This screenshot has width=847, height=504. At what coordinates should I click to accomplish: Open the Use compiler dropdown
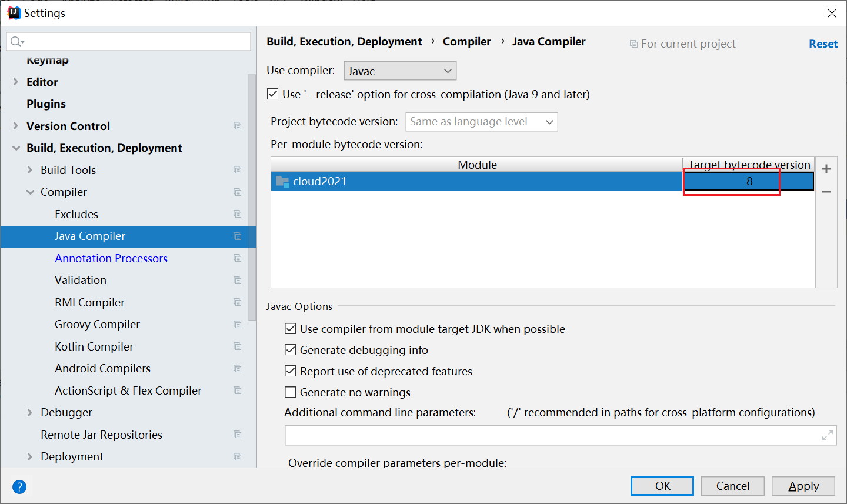tap(400, 70)
